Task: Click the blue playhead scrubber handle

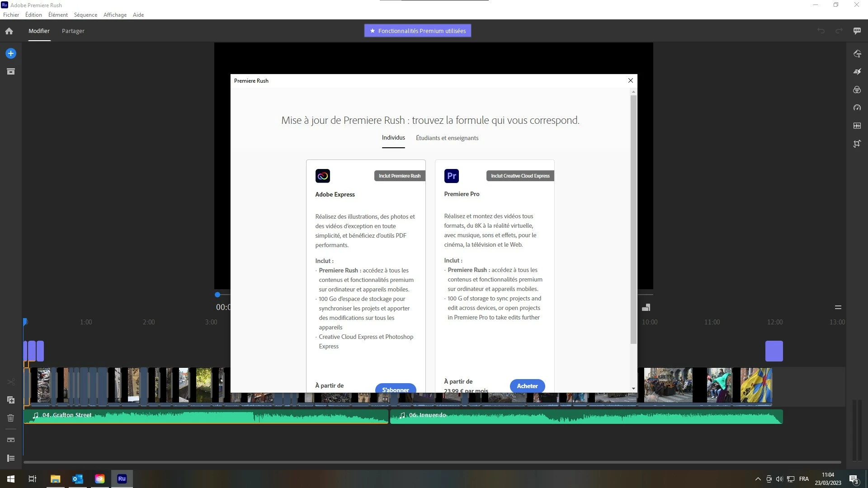Action: coord(217,295)
